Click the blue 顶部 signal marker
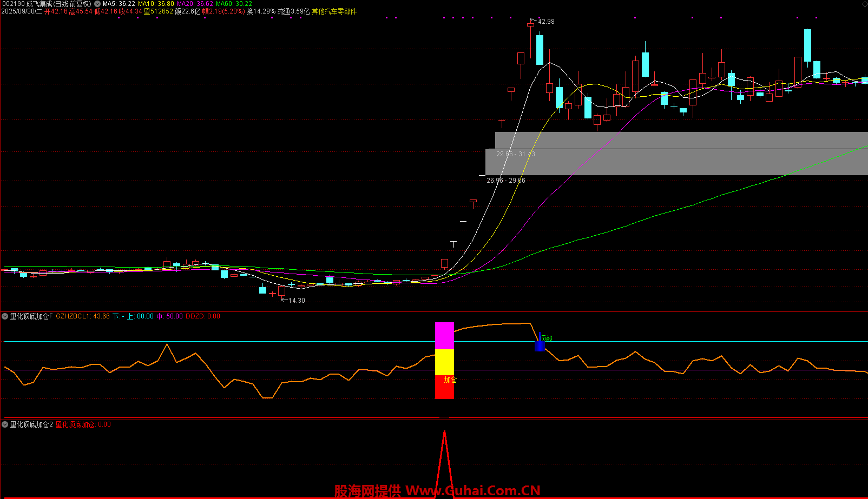Viewport: 868px width, 499px height. pyautogui.click(x=540, y=345)
